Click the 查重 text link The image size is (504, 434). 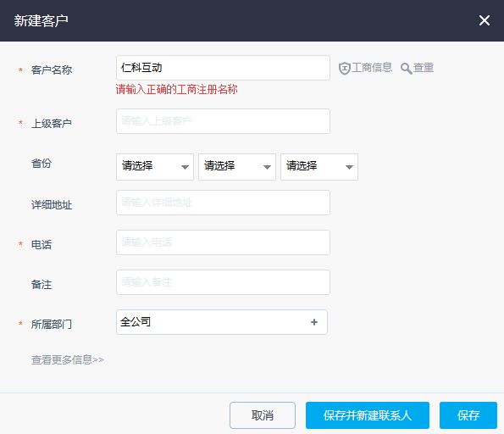point(424,68)
